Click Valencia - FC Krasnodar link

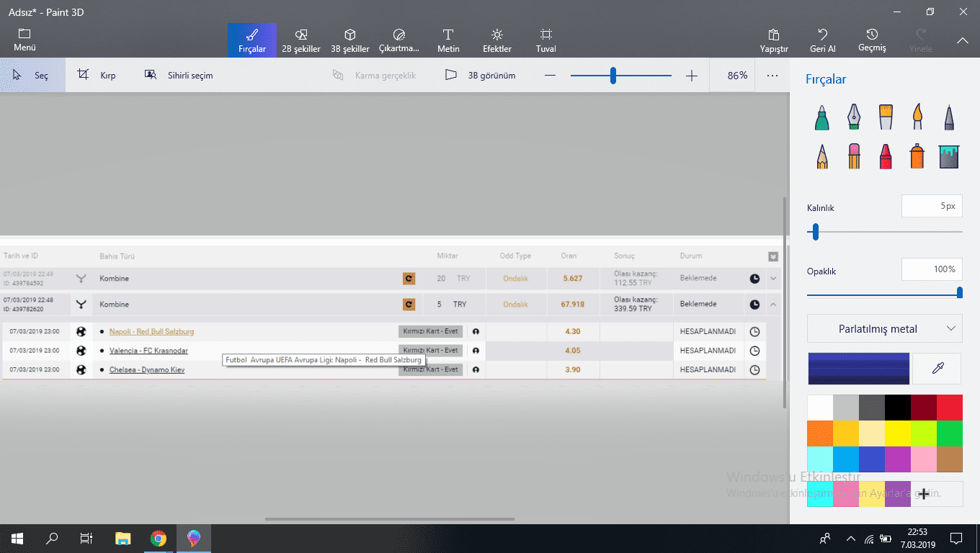click(148, 351)
